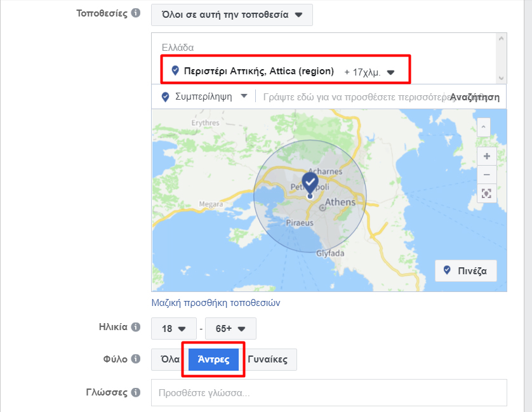Click the info icon next to Φύλο
The width and height of the screenshot is (532, 412).
[x=135, y=359]
